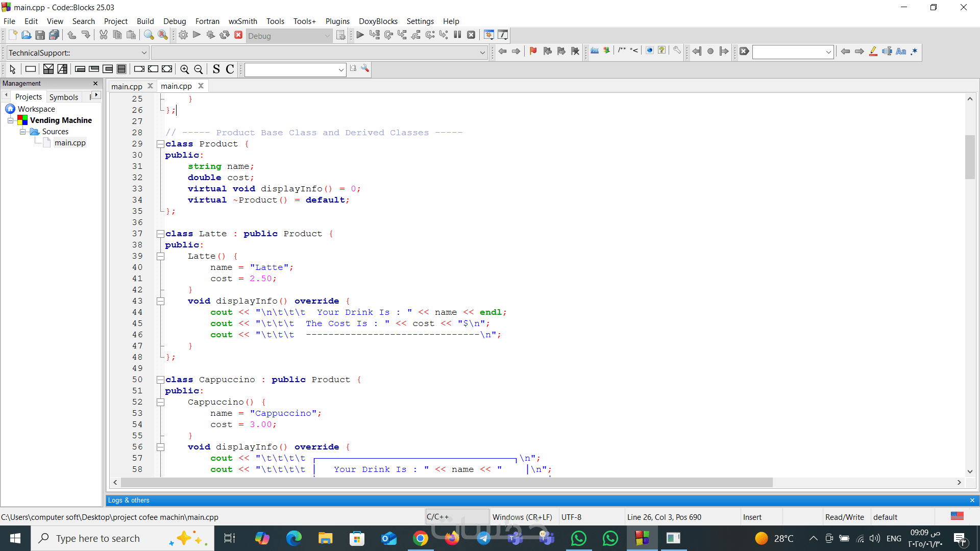Click the red Abort build icon
The width and height of the screenshot is (980, 551).
[x=238, y=35]
